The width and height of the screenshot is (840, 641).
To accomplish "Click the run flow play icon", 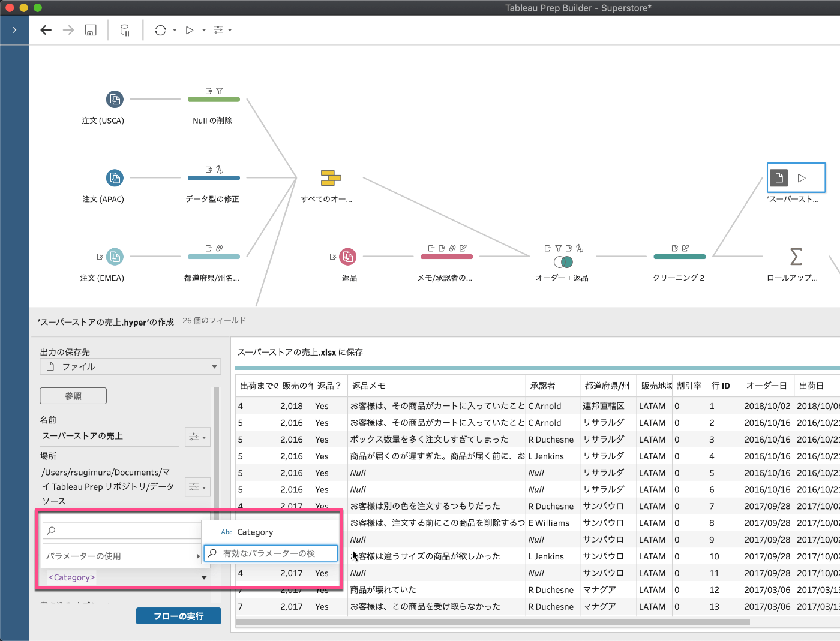I will (x=190, y=30).
